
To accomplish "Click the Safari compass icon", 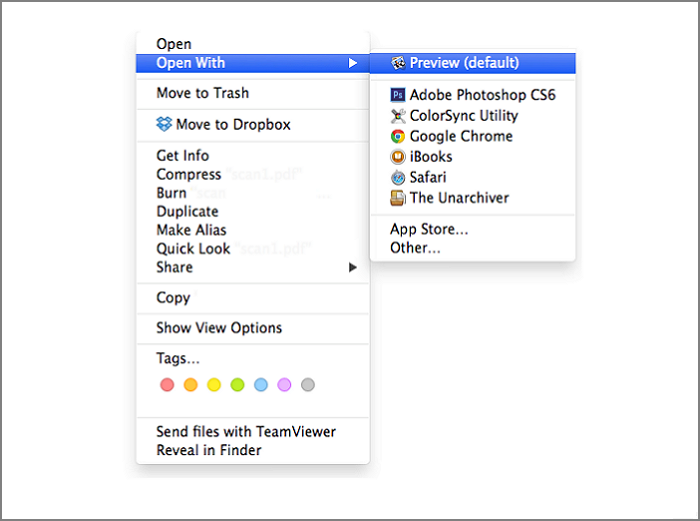I will pos(398,177).
